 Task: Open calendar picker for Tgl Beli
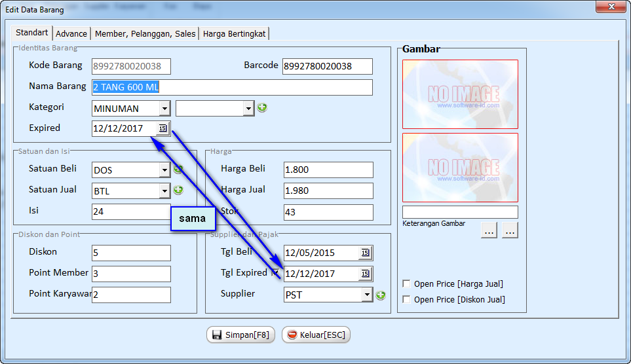tap(365, 253)
